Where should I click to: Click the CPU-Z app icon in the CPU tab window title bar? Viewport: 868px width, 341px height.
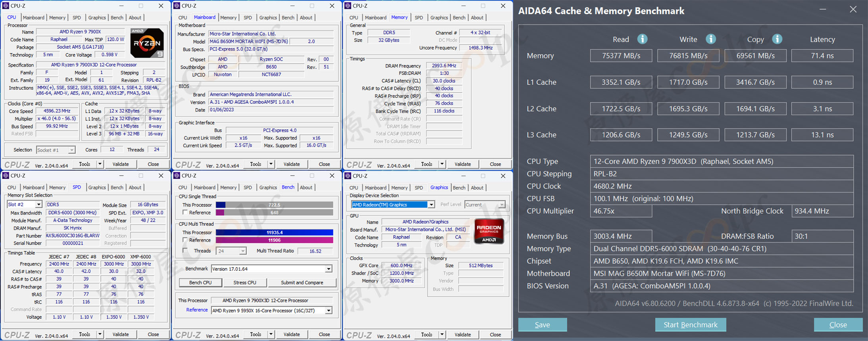click(x=6, y=6)
